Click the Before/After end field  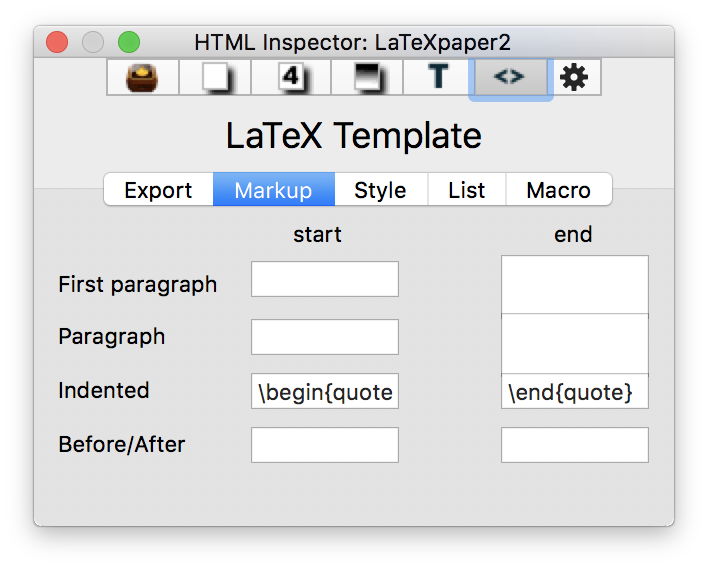pos(574,445)
